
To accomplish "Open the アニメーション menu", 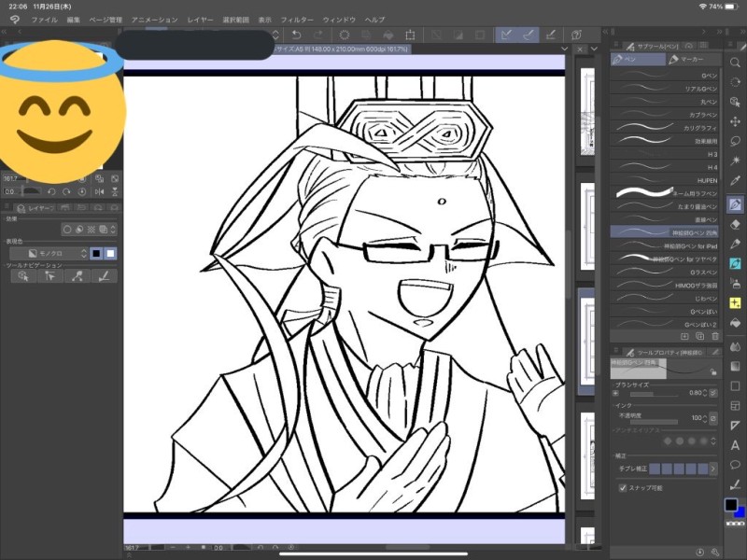I will (x=154, y=20).
